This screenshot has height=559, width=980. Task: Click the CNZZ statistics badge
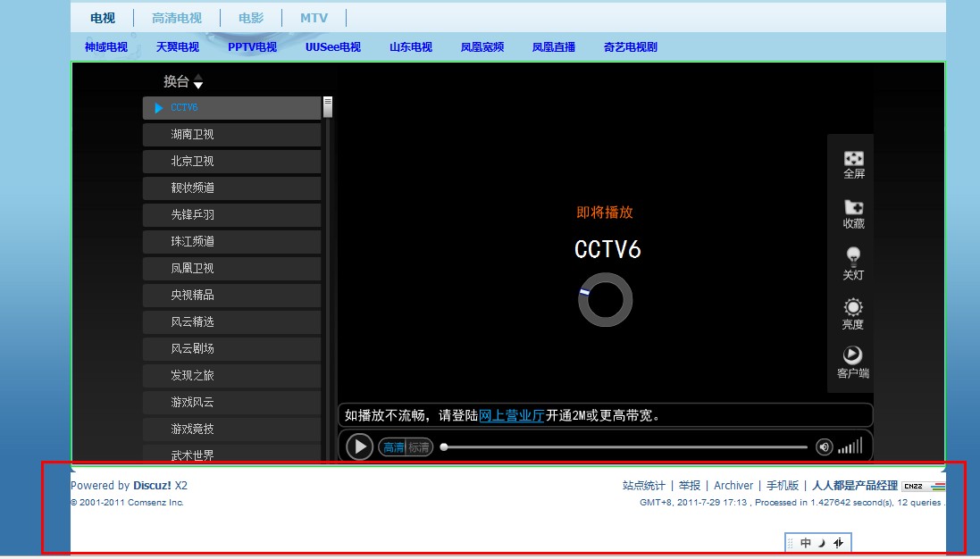pyautogui.click(x=923, y=486)
